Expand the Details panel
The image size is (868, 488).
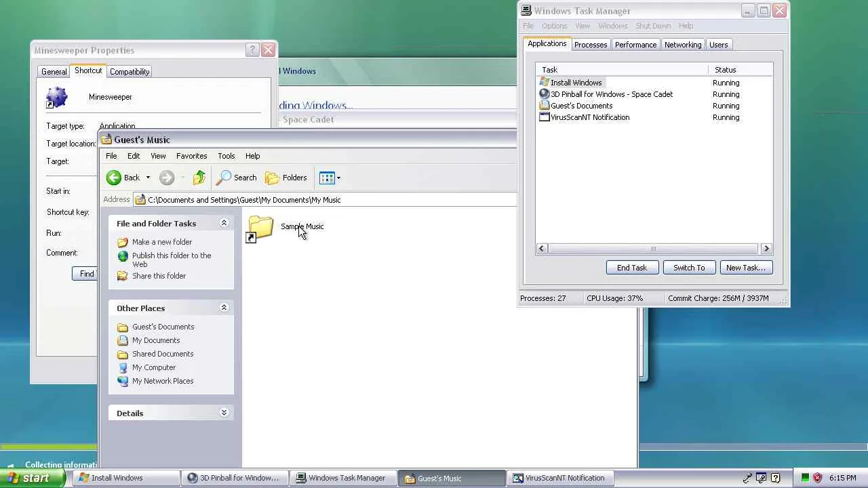click(x=224, y=413)
